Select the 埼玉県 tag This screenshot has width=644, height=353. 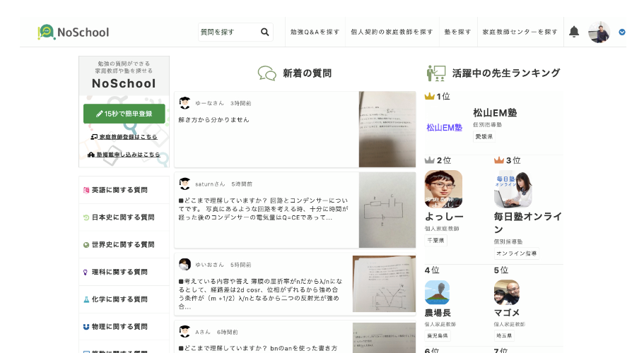pyautogui.click(x=504, y=336)
